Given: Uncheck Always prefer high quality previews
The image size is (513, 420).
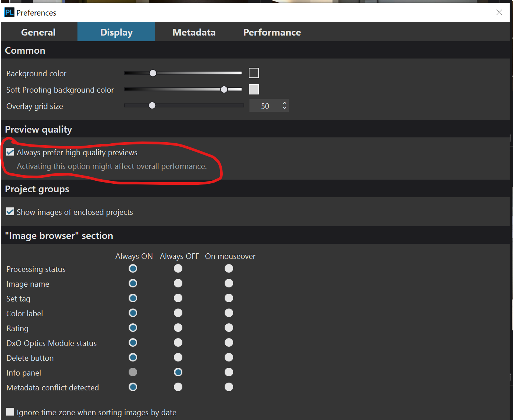Looking at the screenshot, I should (x=10, y=152).
